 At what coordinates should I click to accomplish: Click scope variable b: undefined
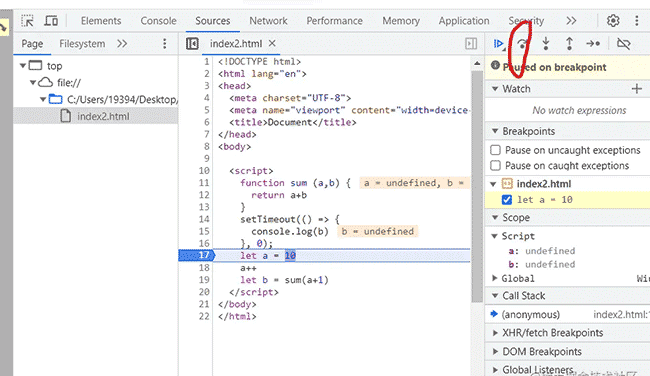(x=542, y=264)
